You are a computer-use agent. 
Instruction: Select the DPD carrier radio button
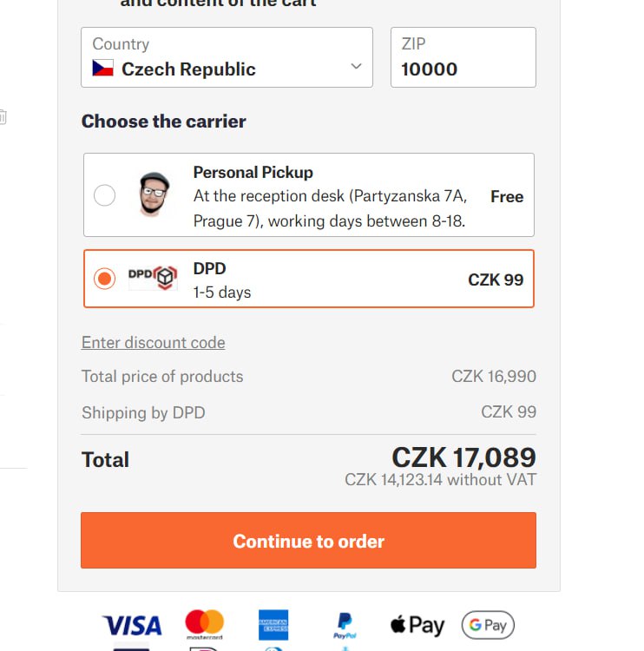point(104,279)
